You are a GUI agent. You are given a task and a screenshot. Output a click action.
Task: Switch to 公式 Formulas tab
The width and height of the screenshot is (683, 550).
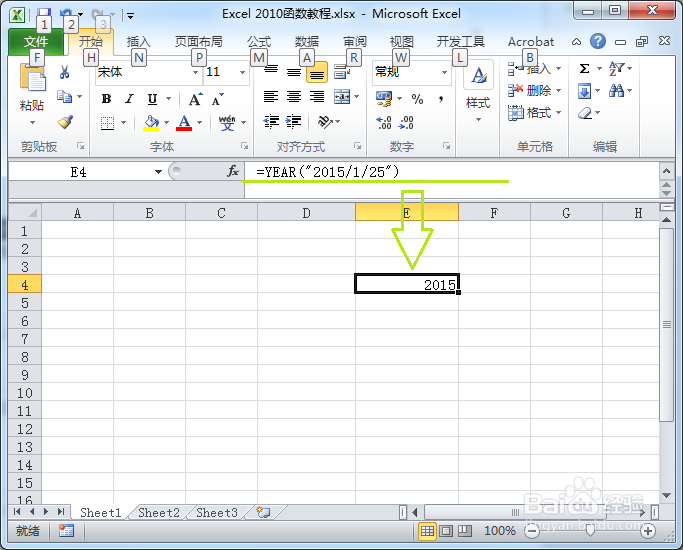click(x=259, y=42)
